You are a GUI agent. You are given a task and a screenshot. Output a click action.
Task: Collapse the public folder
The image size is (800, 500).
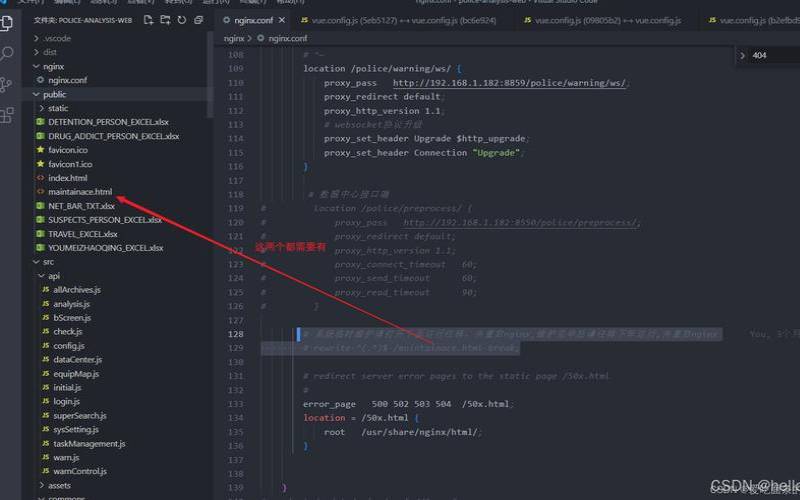(x=54, y=94)
